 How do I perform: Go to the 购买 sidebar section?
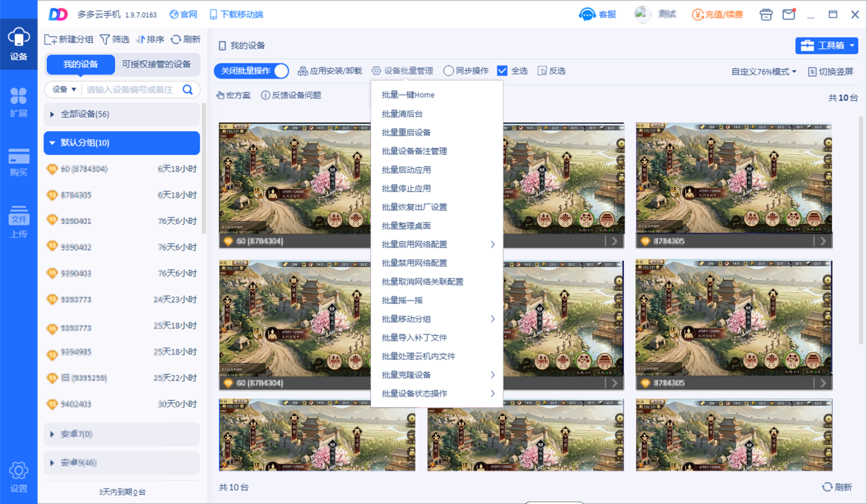pos(18,162)
